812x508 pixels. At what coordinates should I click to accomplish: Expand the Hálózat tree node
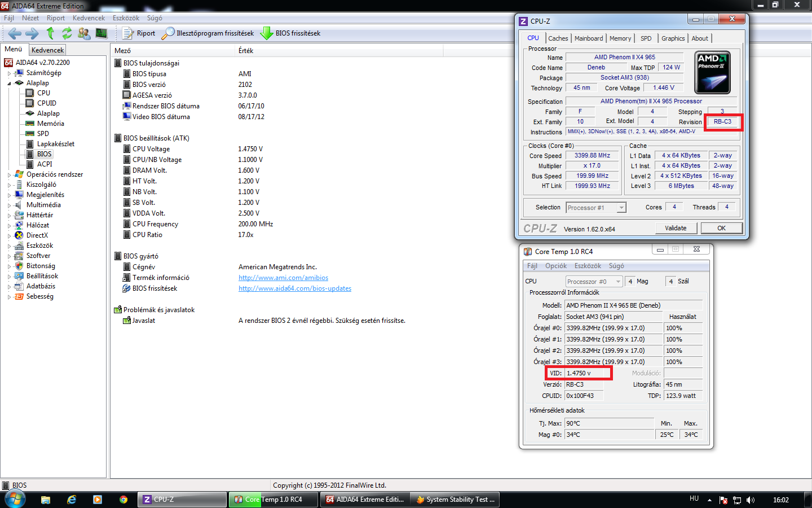click(9, 225)
